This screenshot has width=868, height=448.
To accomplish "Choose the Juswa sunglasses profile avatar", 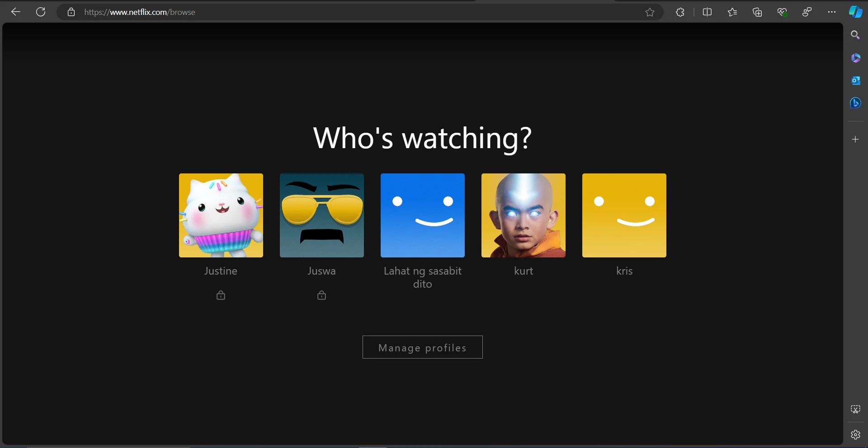I will coord(321,215).
